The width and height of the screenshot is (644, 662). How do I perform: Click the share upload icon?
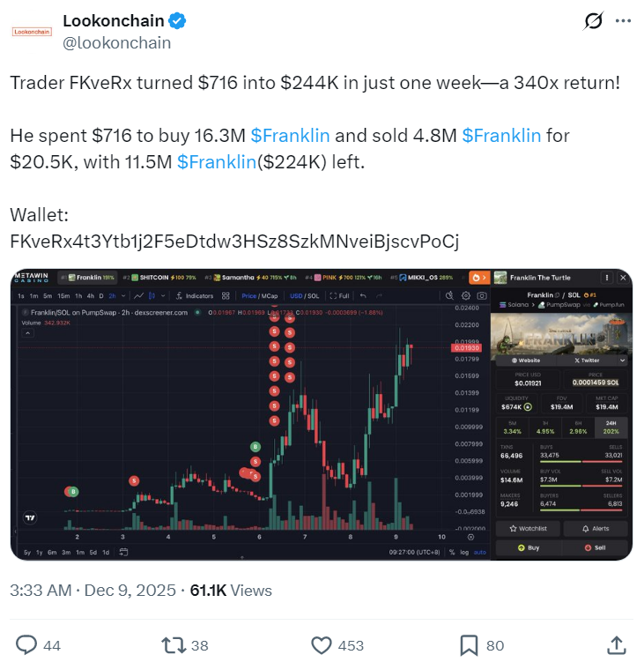point(617,644)
